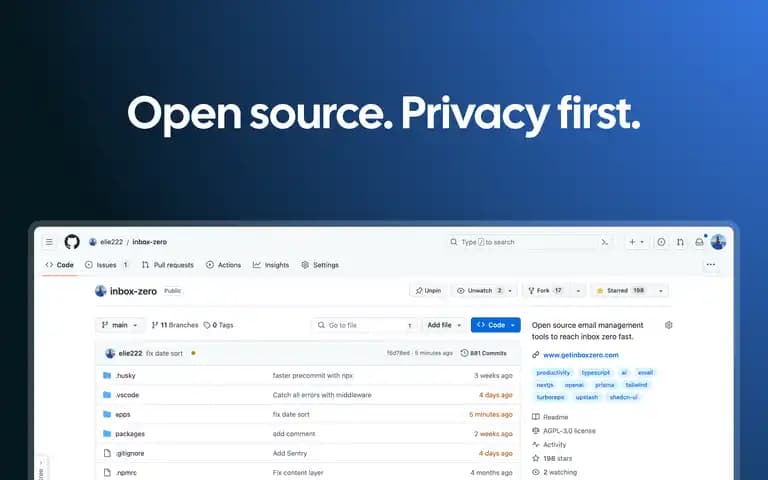The height and width of the screenshot is (480, 768).
Task: Click the GitHub Octocat logo
Action: coord(72,242)
